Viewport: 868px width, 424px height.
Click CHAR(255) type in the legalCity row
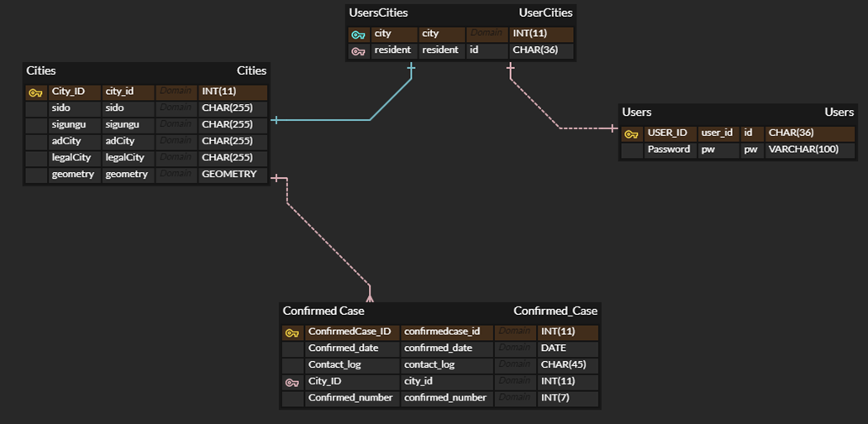(x=233, y=158)
